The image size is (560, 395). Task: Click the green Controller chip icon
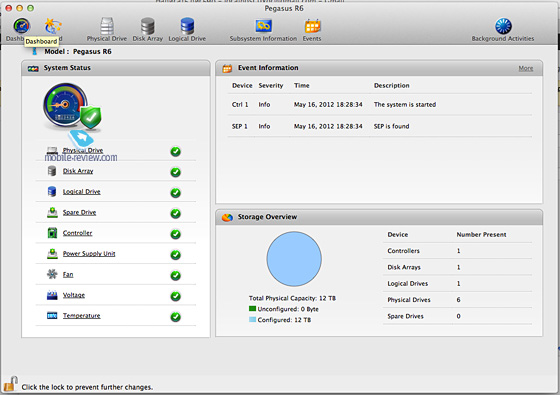52,233
